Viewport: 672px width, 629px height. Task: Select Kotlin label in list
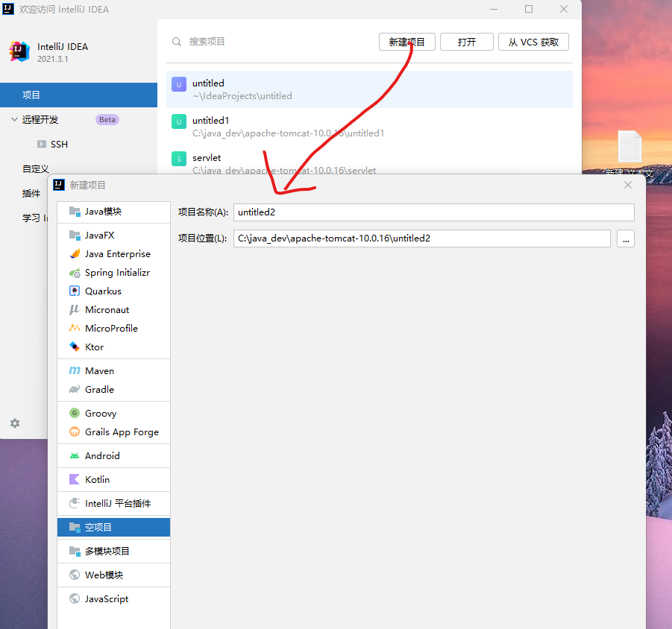pyautogui.click(x=97, y=479)
